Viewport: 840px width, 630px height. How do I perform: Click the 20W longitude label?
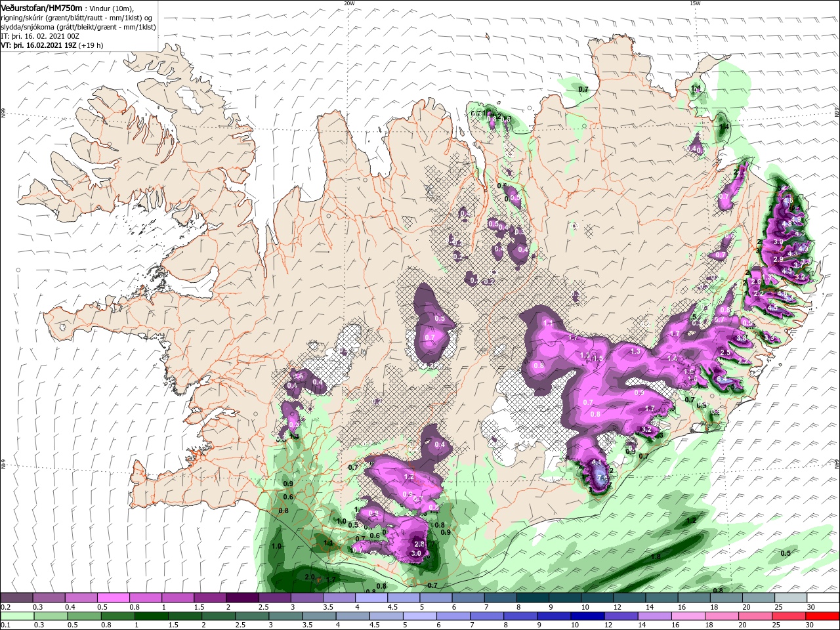click(349, 3)
